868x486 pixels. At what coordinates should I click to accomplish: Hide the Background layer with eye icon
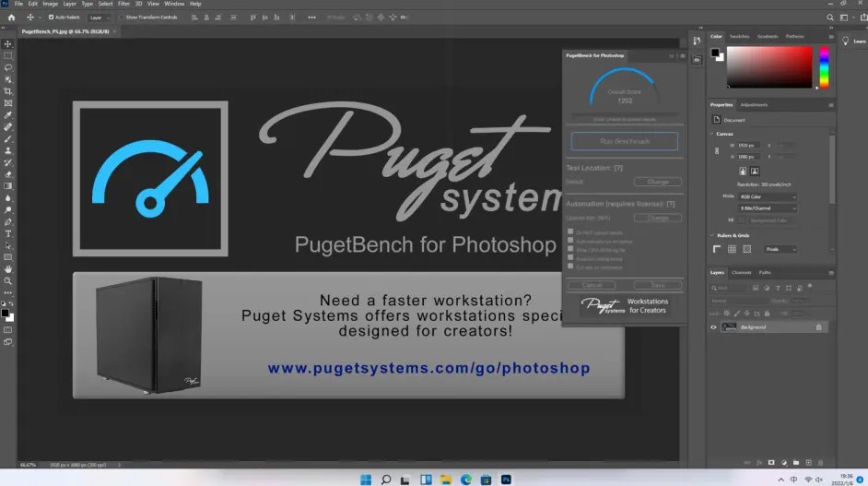[x=713, y=327]
